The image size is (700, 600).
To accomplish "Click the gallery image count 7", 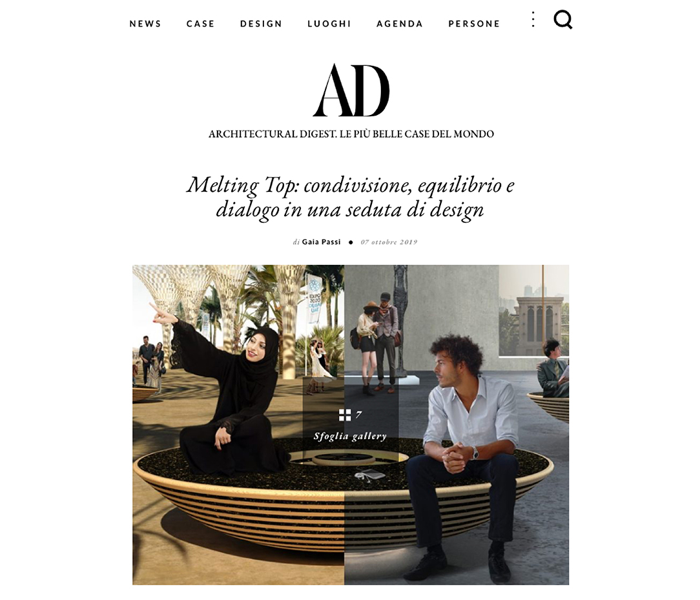I will point(359,415).
